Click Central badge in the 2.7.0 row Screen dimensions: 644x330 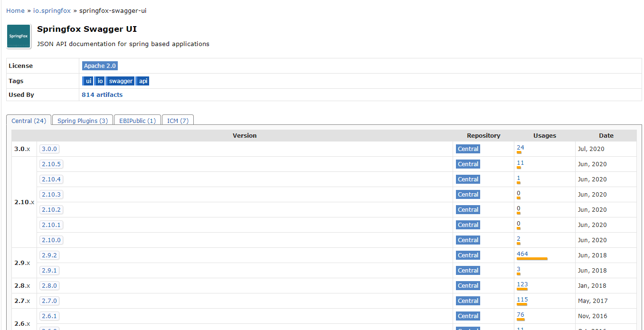click(x=468, y=301)
